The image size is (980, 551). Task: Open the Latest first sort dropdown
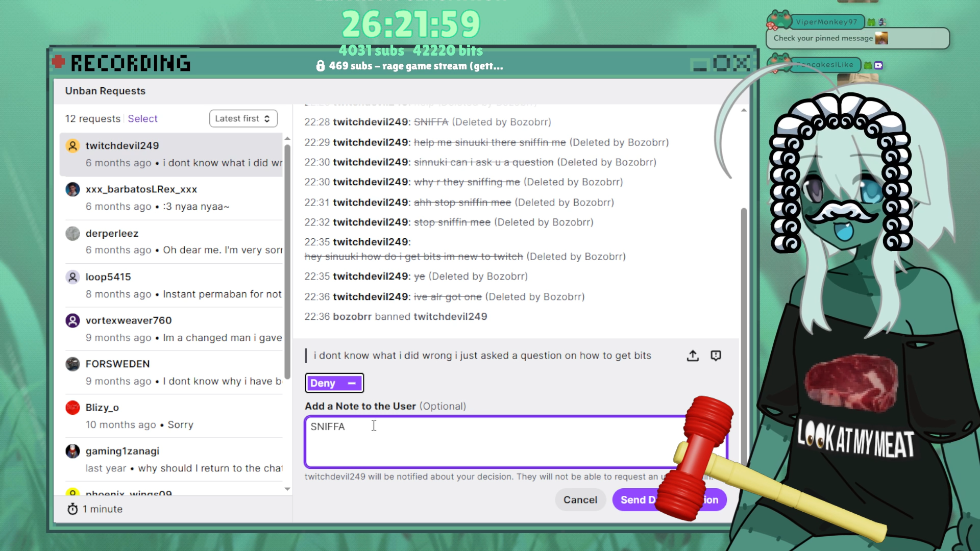pyautogui.click(x=243, y=118)
